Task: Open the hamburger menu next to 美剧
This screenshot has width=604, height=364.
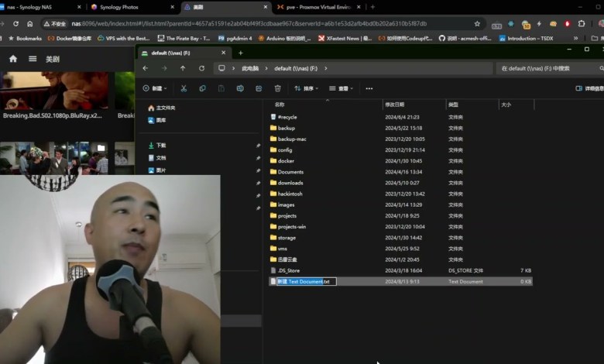Action: pos(33,59)
